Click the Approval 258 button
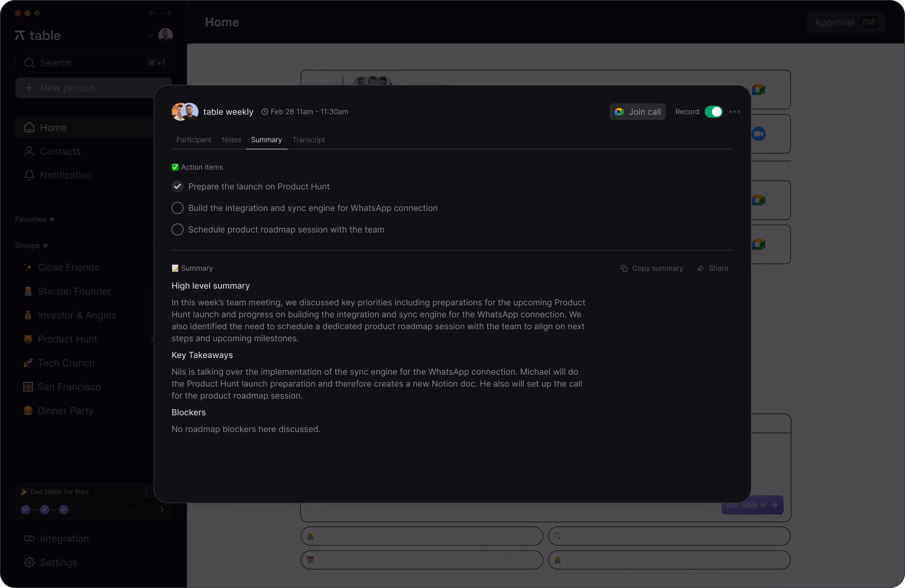 pyautogui.click(x=846, y=22)
